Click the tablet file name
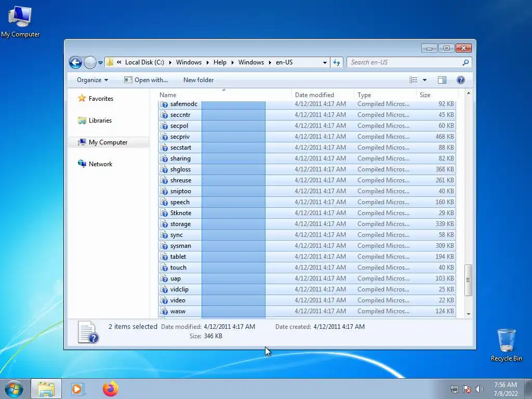 click(x=178, y=257)
